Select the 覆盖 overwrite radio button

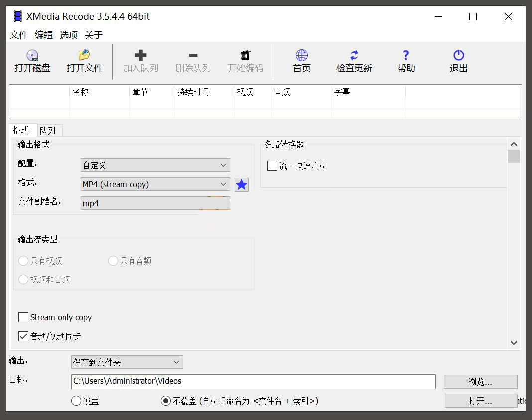(x=76, y=401)
